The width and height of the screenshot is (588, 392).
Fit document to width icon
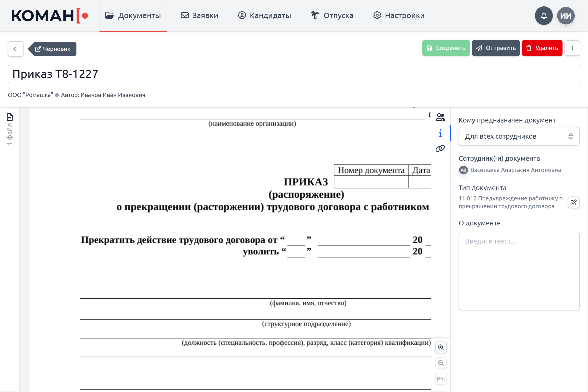441,379
